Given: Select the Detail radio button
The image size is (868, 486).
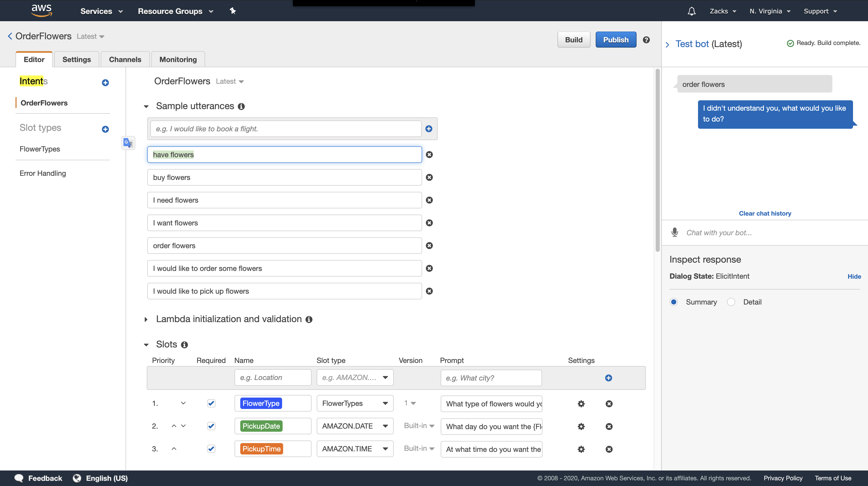Looking at the screenshot, I should [x=731, y=302].
